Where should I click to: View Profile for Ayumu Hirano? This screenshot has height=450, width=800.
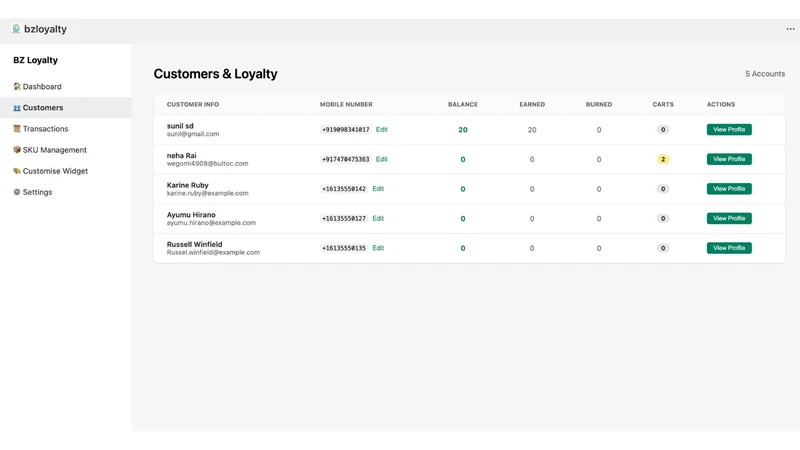click(729, 218)
